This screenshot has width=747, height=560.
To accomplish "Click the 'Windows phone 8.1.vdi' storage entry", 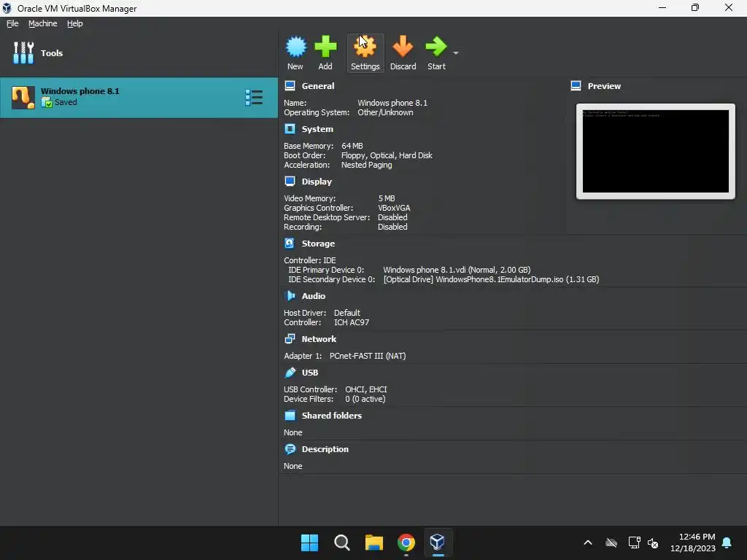I will point(457,270).
